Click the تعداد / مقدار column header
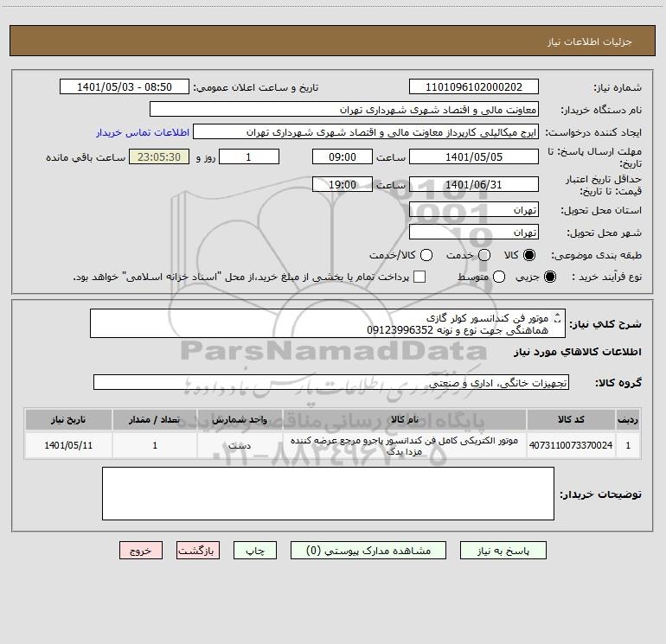 (x=155, y=419)
